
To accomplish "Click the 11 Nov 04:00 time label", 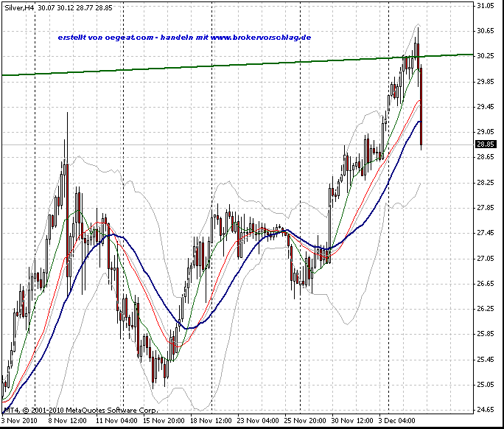I will (x=116, y=421).
